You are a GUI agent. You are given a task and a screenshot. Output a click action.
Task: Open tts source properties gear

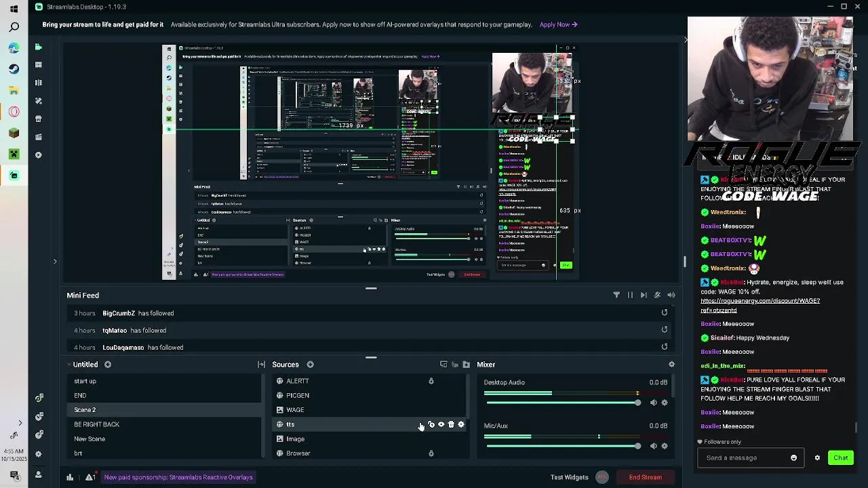pos(461,424)
